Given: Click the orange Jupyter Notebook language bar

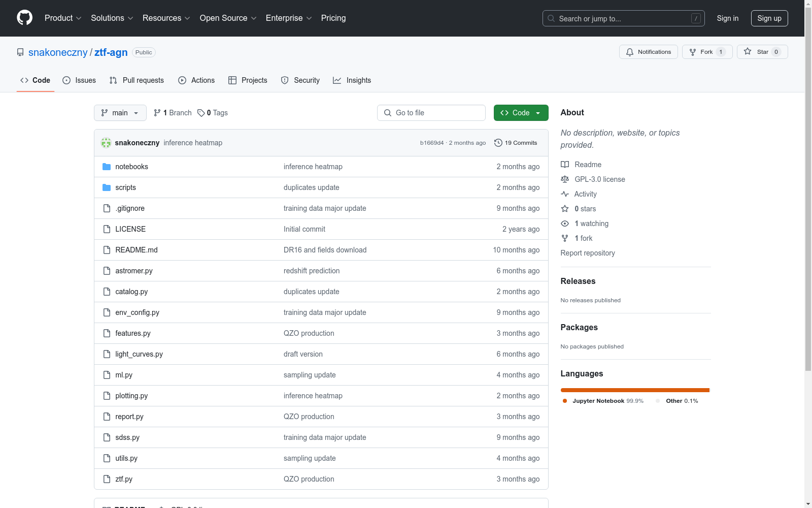Looking at the screenshot, I should [x=635, y=390].
